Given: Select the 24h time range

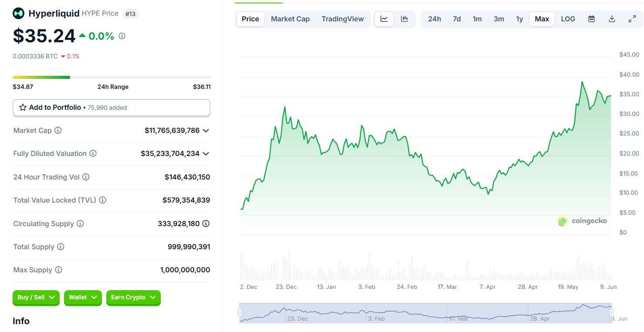Looking at the screenshot, I should click(x=434, y=19).
